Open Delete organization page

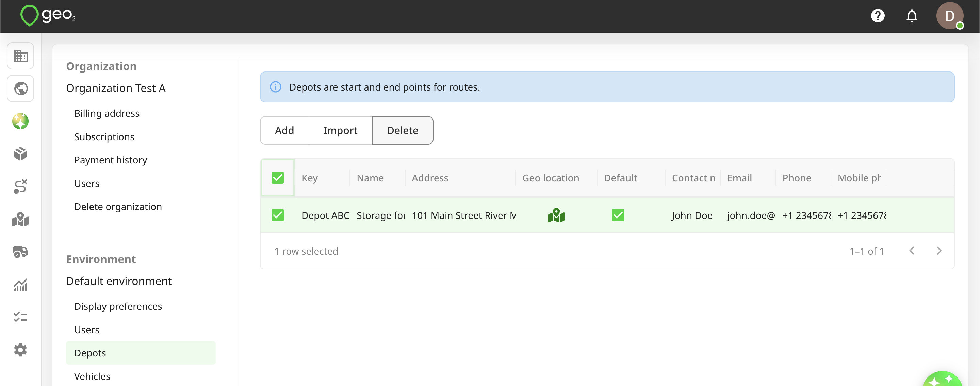click(118, 207)
